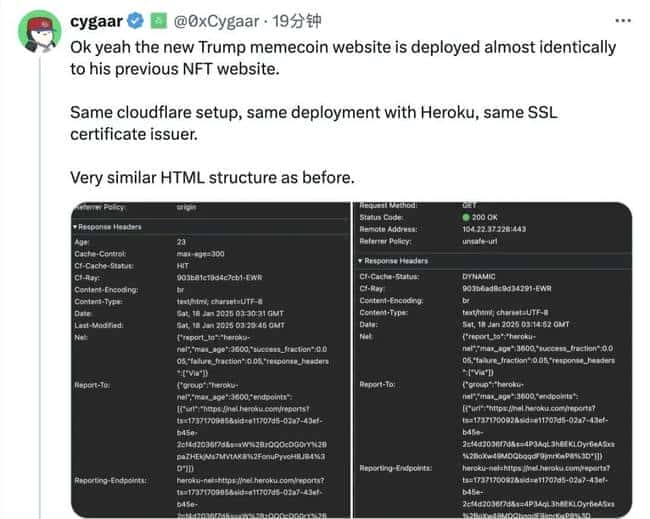The width and height of the screenshot is (650, 519).
Task: Click the DYNAMIC cache status value
Action: click(481, 274)
